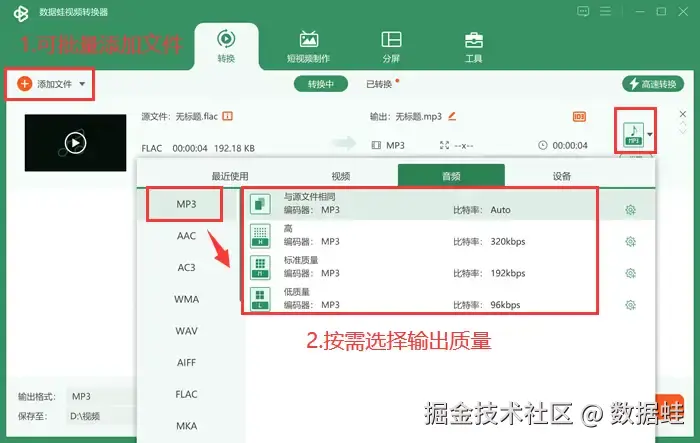Expand the add file dropdown arrow
This screenshot has height=443, width=700.
pos(82,84)
